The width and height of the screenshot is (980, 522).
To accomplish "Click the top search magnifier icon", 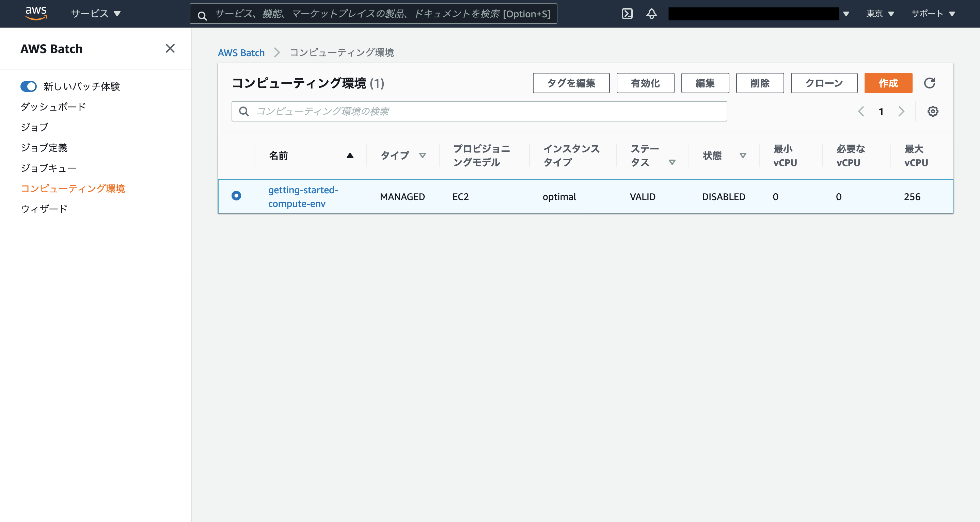I will point(202,16).
